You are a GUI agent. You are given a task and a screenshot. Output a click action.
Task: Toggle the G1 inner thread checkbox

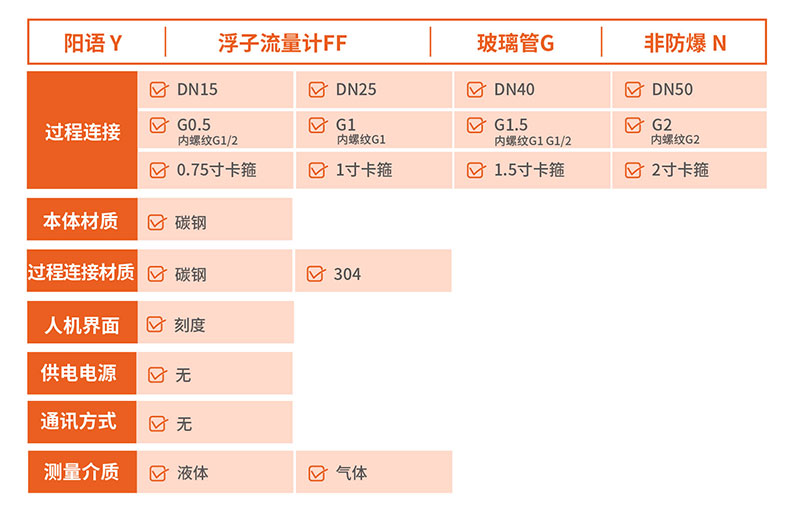[x=317, y=126]
